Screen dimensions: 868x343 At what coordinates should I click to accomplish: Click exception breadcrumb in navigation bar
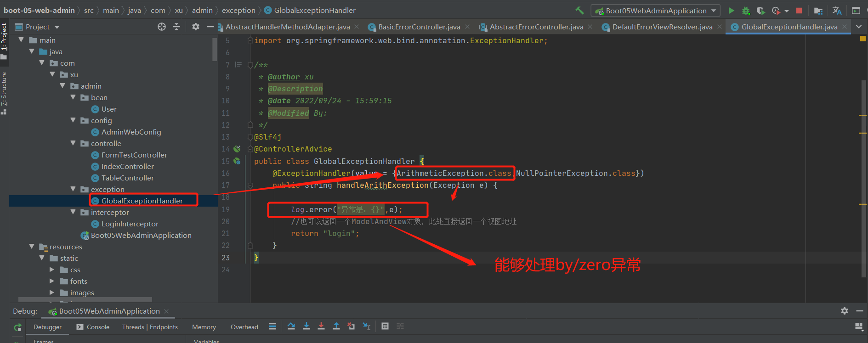click(238, 10)
